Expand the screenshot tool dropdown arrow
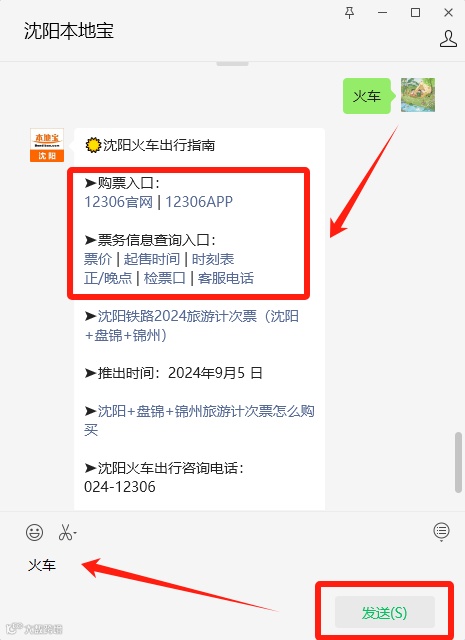Screen dimensions: 465x640 (x=75, y=533)
